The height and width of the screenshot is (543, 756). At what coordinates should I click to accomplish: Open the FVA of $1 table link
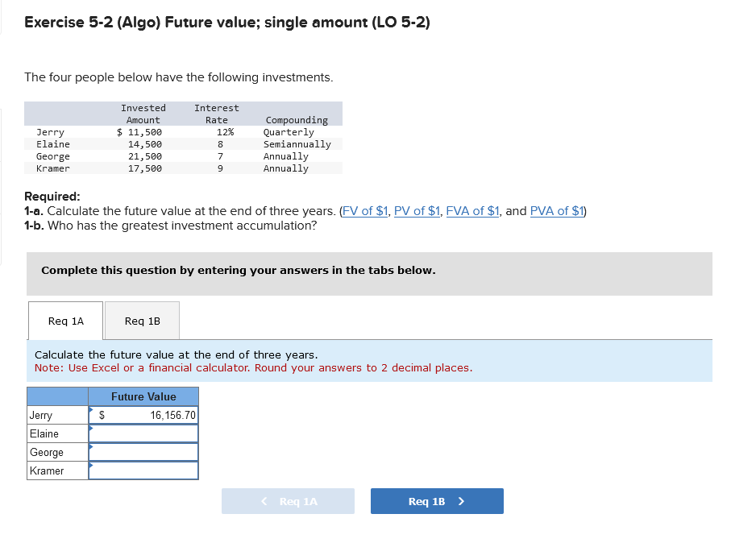point(472,212)
